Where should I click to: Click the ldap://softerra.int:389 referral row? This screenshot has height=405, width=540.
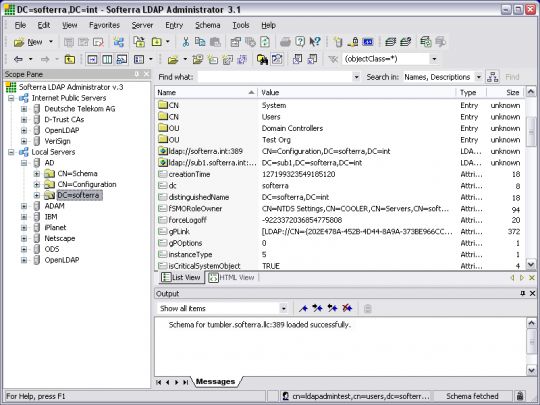tap(339, 151)
